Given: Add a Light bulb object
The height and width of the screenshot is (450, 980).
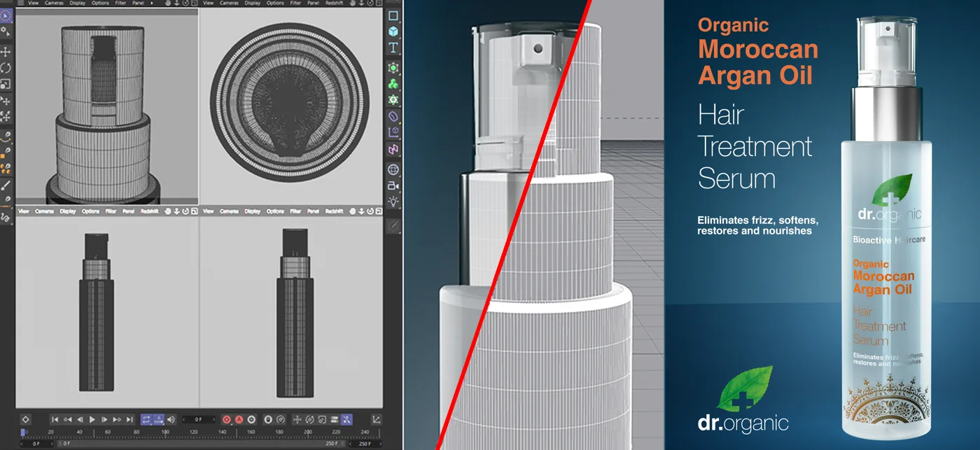Looking at the screenshot, I should [393, 202].
